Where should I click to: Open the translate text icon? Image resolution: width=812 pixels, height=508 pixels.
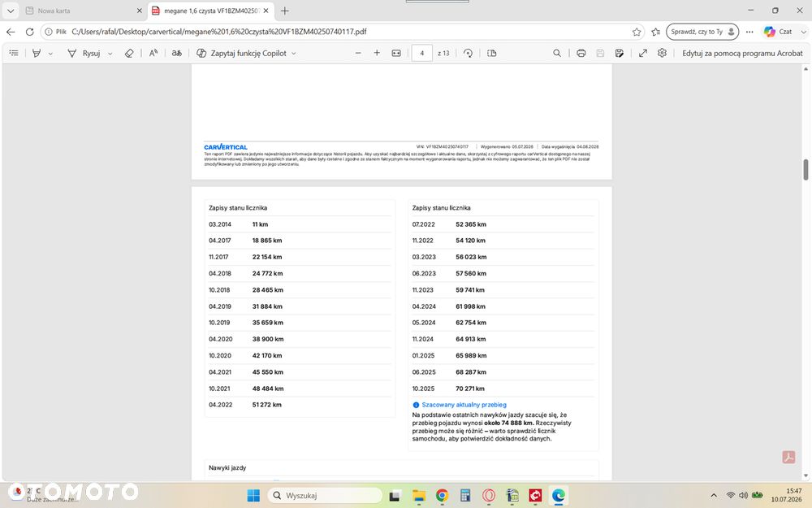pyautogui.click(x=176, y=53)
